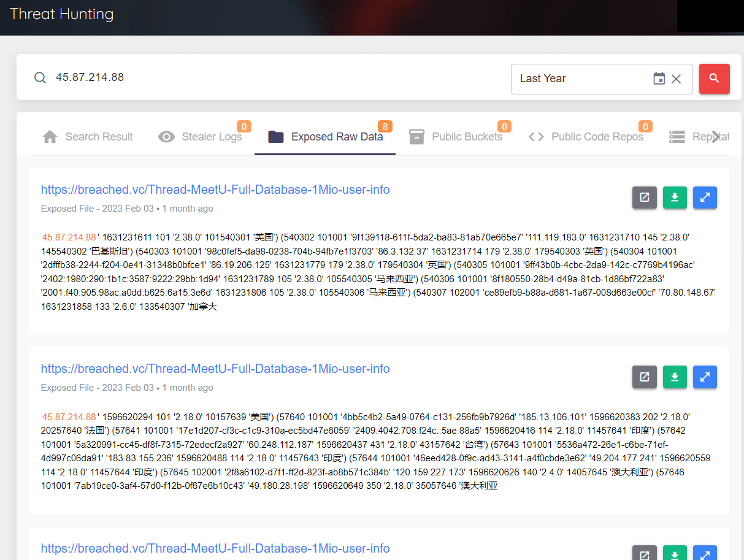This screenshot has height=560, width=744.
Task: Download the second exposed file
Action: tap(675, 377)
